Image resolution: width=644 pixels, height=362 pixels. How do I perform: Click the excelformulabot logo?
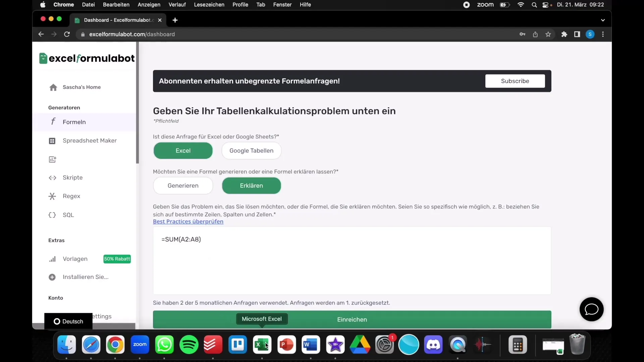pos(87,58)
